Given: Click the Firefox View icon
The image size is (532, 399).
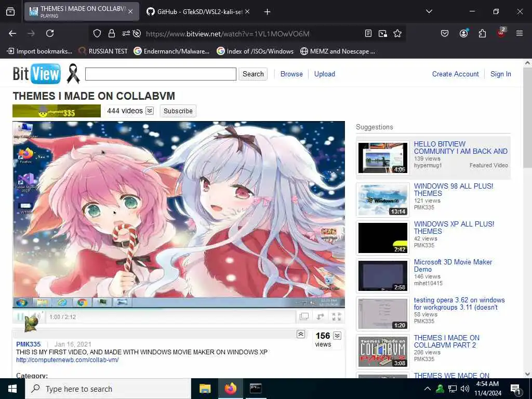Looking at the screenshot, I should 10,12.
